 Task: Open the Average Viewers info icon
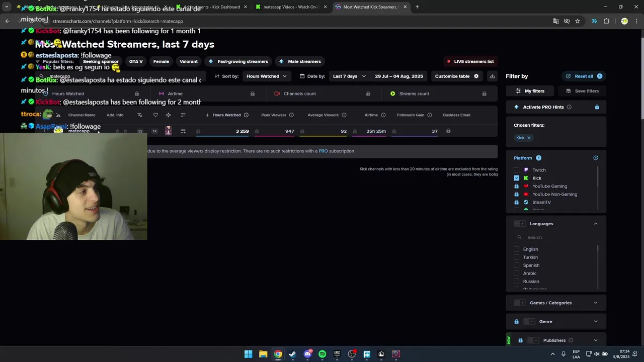(x=344, y=115)
